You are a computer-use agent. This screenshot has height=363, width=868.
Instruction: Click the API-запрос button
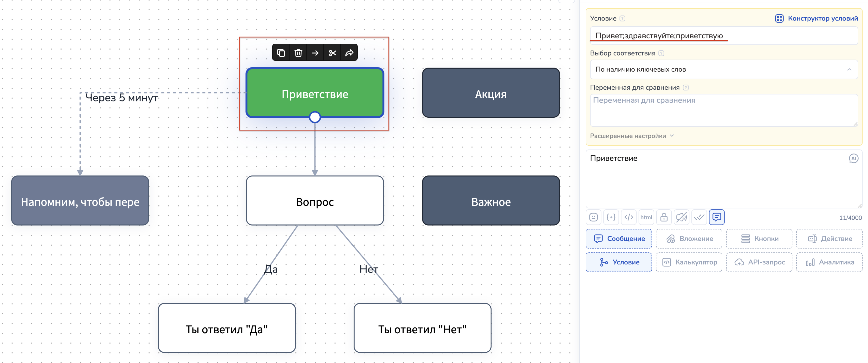[x=759, y=262]
